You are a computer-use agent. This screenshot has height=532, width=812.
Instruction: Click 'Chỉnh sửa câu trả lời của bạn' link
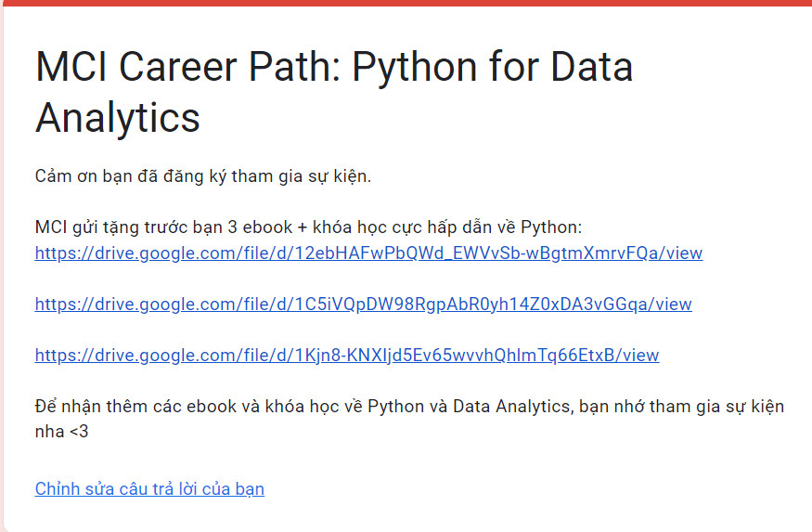coord(149,489)
